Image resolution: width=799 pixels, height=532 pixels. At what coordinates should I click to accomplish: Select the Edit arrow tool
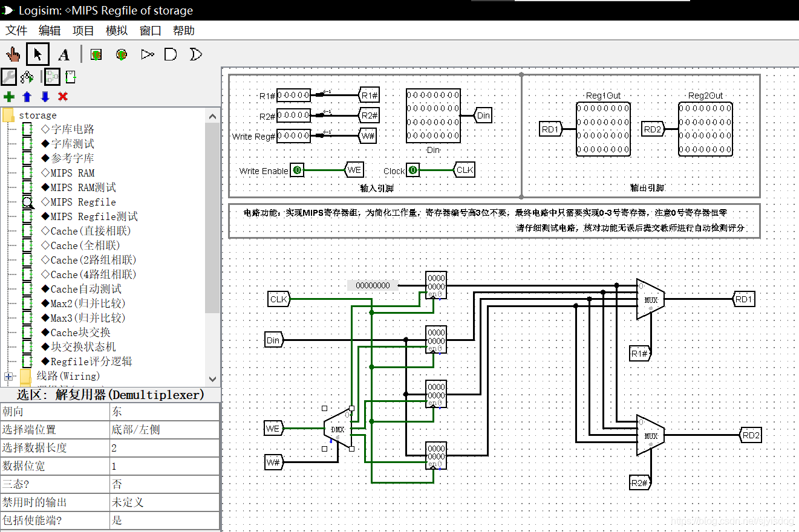38,55
